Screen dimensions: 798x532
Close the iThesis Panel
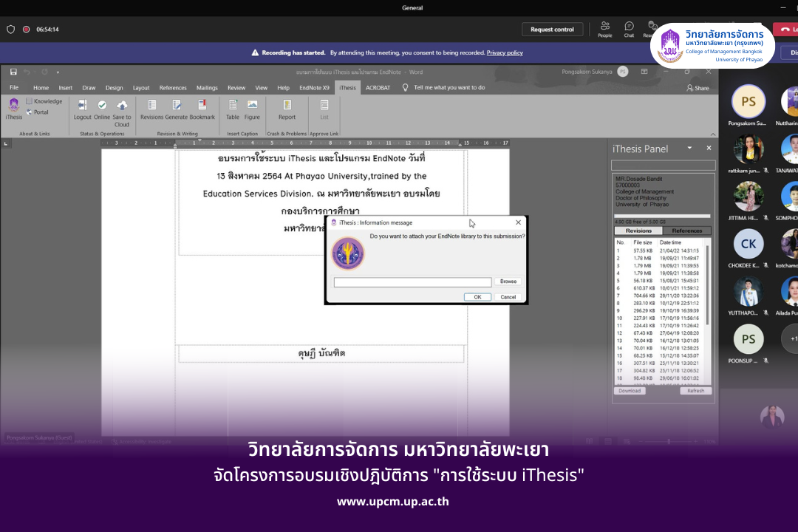(x=709, y=148)
